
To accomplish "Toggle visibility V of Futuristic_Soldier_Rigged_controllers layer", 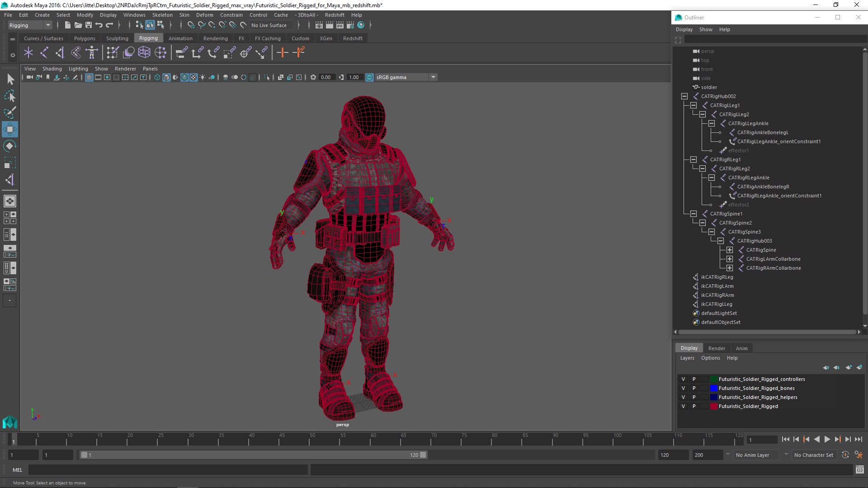I will pos(683,379).
